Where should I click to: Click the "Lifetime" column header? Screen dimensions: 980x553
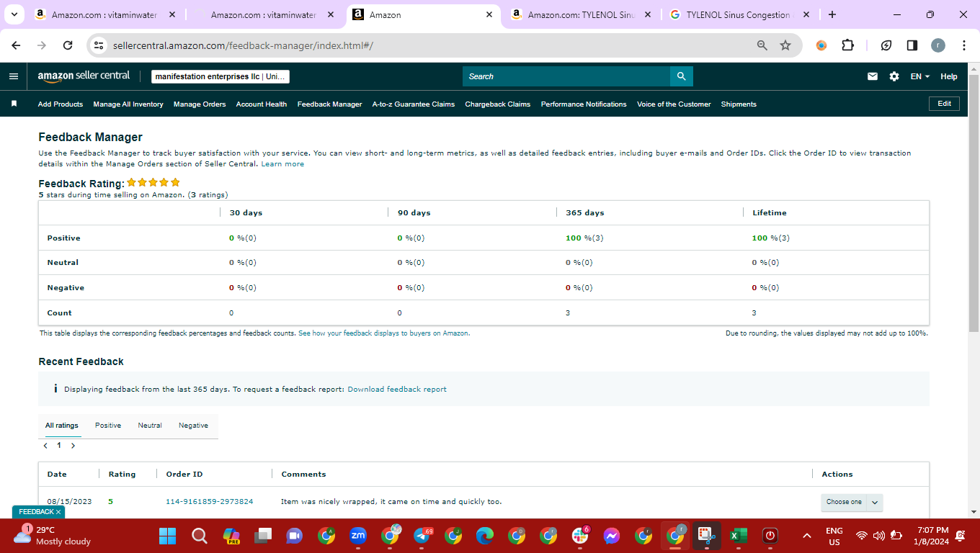769,213
